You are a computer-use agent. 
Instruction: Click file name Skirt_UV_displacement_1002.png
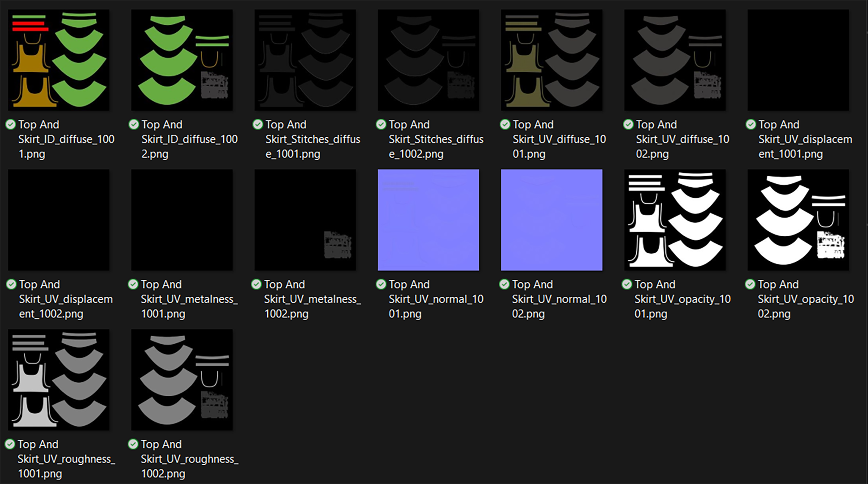point(66,299)
